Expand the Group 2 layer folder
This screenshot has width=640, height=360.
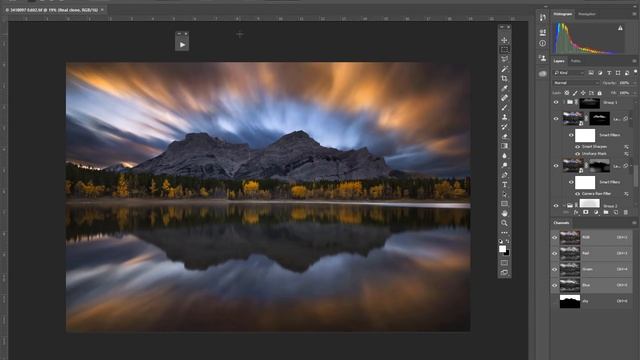click(x=564, y=206)
